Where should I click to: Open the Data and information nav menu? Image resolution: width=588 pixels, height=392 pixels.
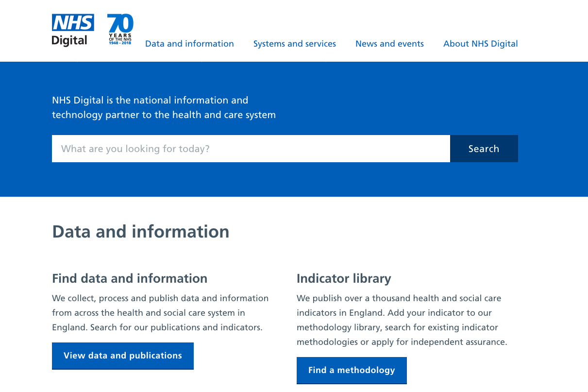(189, 44)
